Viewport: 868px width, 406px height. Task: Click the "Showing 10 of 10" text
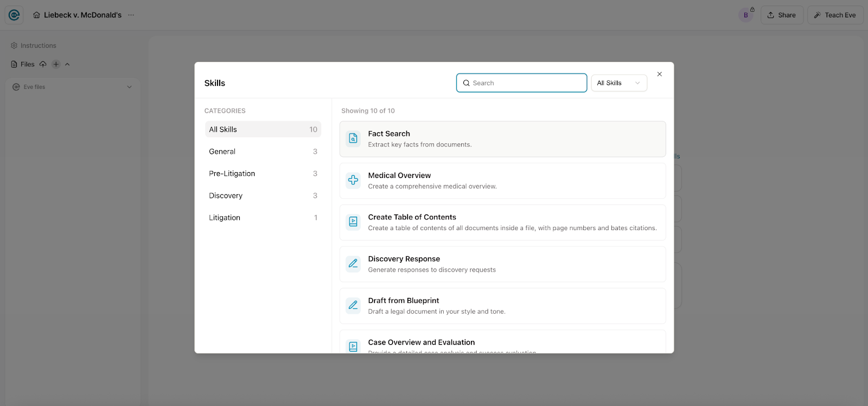(x=368, y=111)
